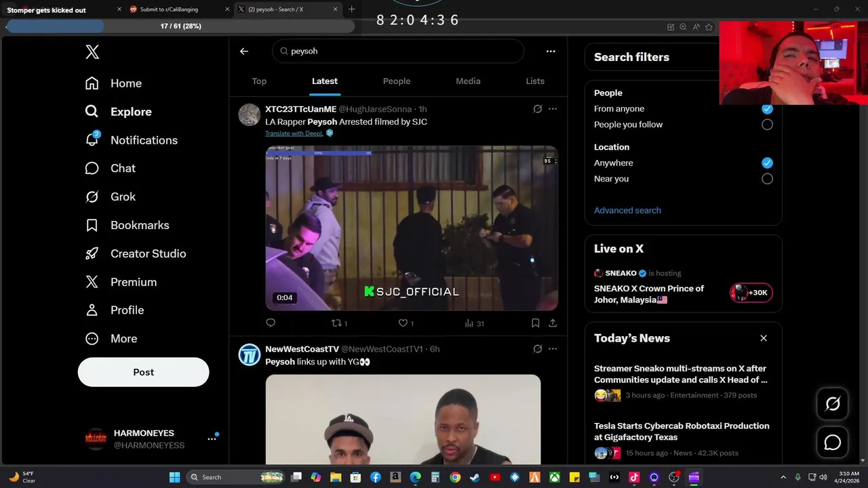Image resolution: width=868 pixels, height=488 pixels.
Task: Open File Explorer from taskbar
Action: point(336,477)
